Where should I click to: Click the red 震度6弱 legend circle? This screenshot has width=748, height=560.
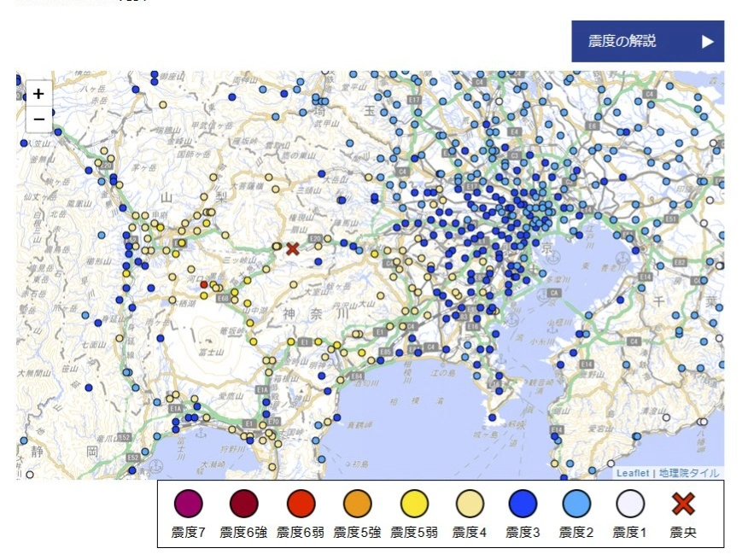click(x=301, y=504)
